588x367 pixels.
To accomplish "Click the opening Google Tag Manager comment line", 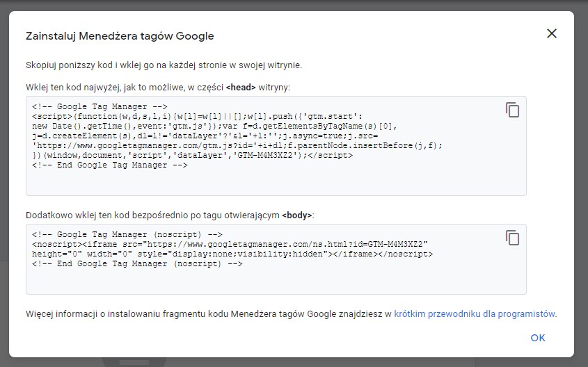I will (100, 107).
